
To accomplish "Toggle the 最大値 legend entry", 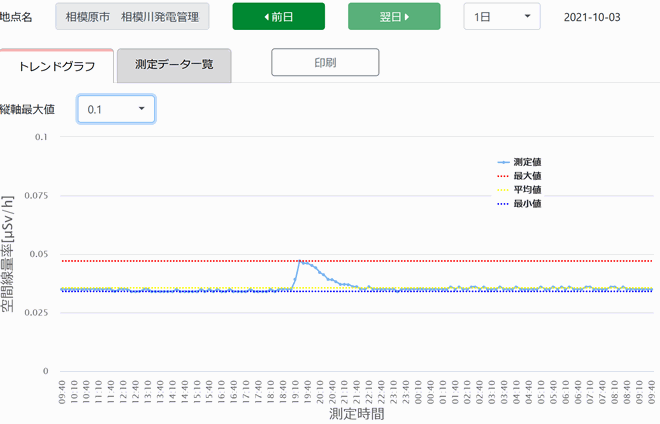I will click(519, 176).
